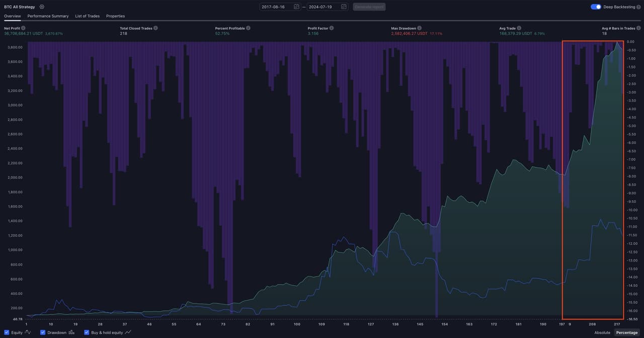This screenshot has width=644, height=338.
Task: Switch to the Overview tab
Action: (x=13, y=16)
